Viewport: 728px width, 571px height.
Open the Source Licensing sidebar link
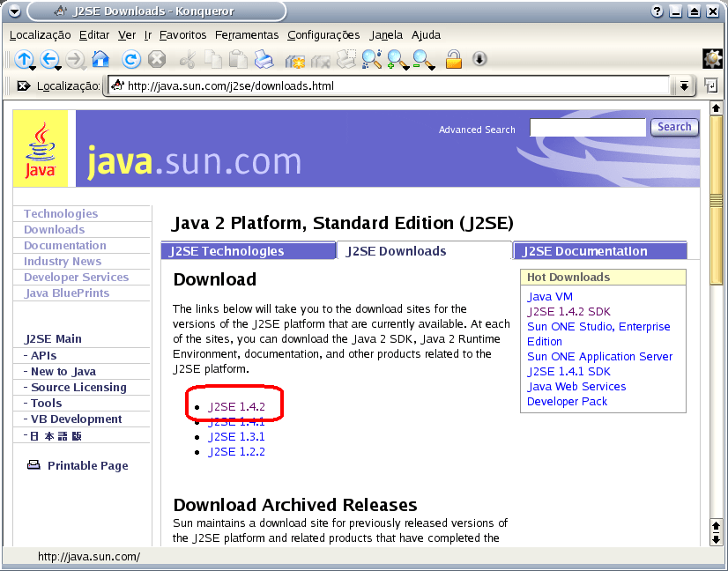(78, 387)
